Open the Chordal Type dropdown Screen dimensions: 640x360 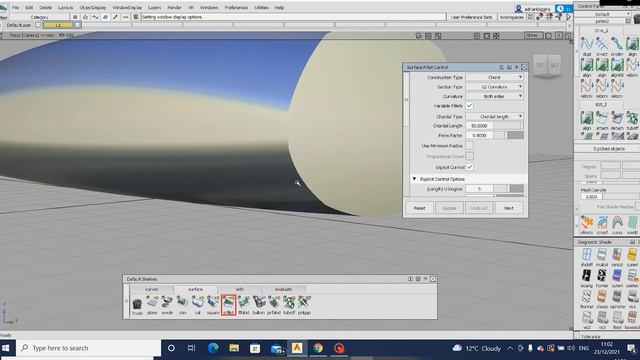pyautogui.click(x=495, y=116)
